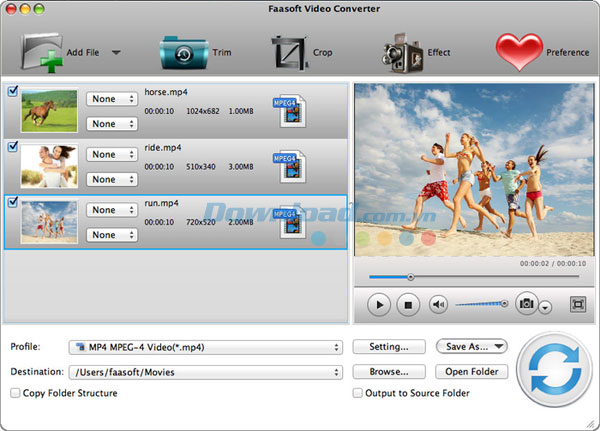Click the 510x340 resolution value
This screenshot has width=600, height=431.
pos(201,167)
